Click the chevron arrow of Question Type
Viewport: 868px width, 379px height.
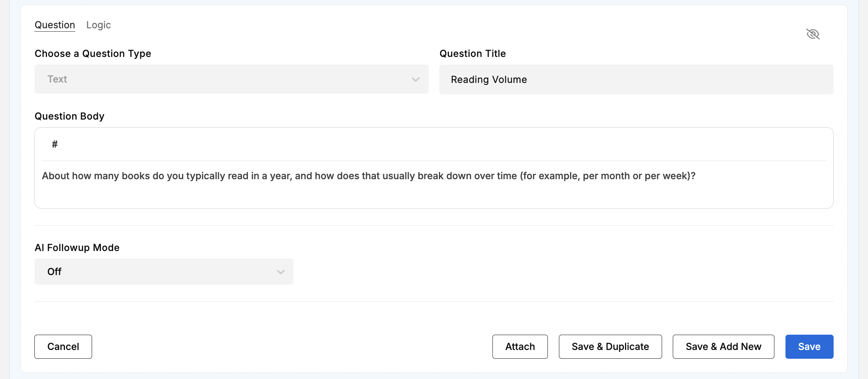point(415,79)
